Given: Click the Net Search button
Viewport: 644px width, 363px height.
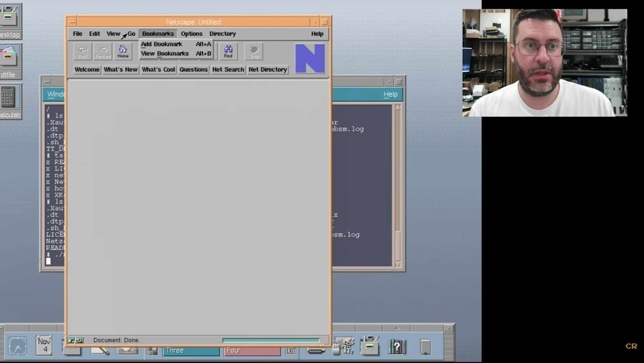Looking at the screenshot, I should [228, 69].
